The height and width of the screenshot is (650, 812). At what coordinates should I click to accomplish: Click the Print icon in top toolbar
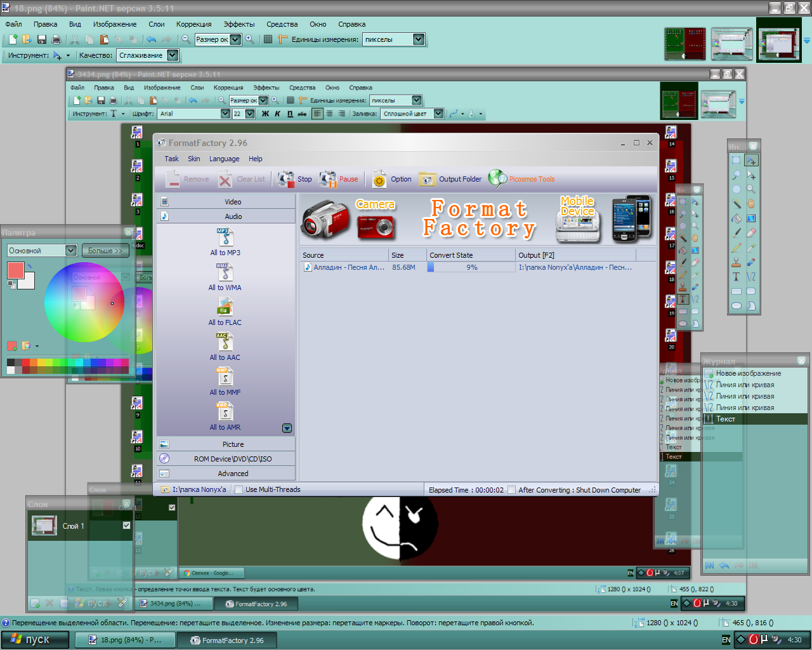tap(56, 39)
